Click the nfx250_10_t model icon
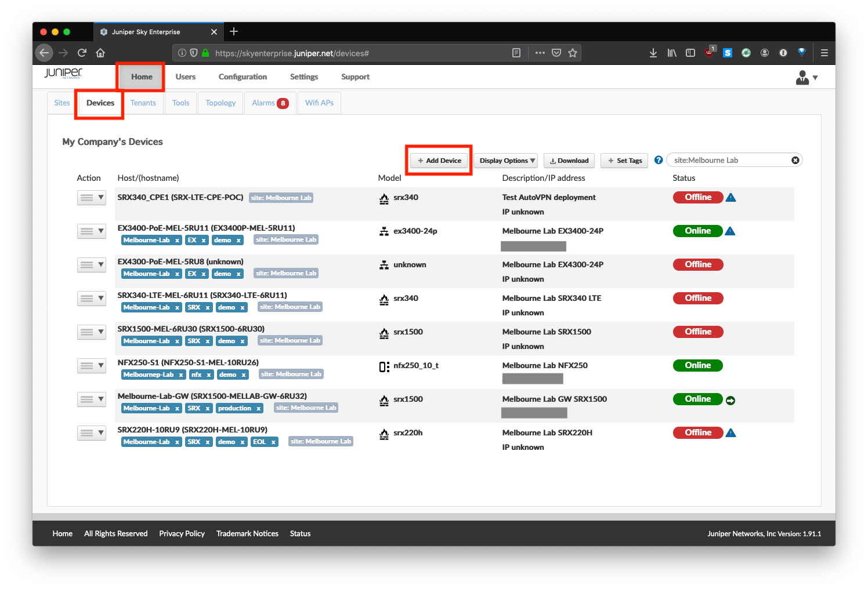Viewport: 868px width, 589px height. [x=384, y=366]
